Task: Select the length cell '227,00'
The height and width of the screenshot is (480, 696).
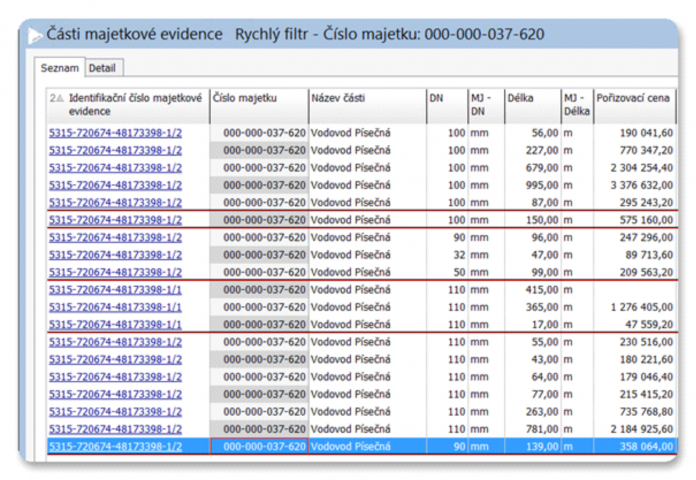Action: coord(533,151)
